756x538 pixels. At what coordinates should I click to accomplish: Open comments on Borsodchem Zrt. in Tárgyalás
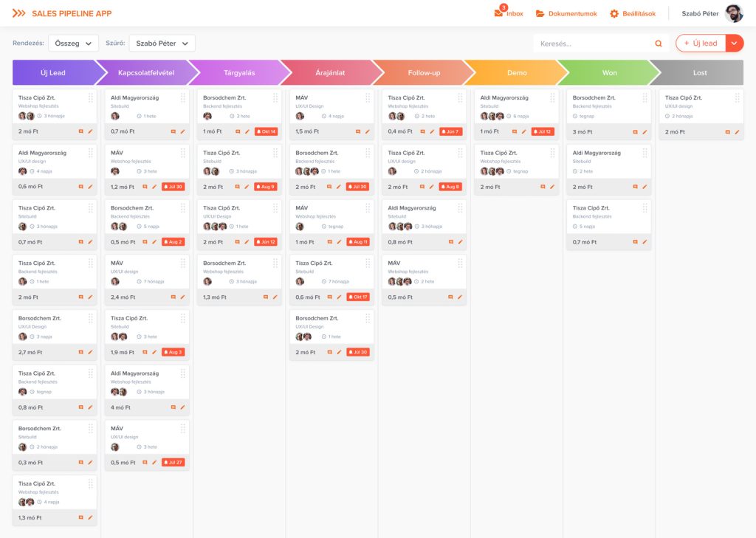tap(238, 131)
